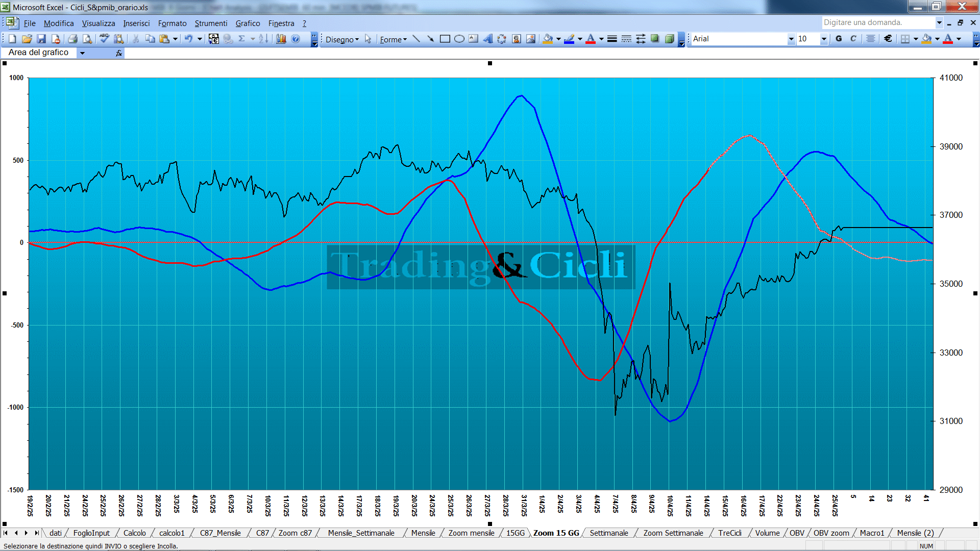Expand the Arial font name dropdown

[x=791, y=39]
